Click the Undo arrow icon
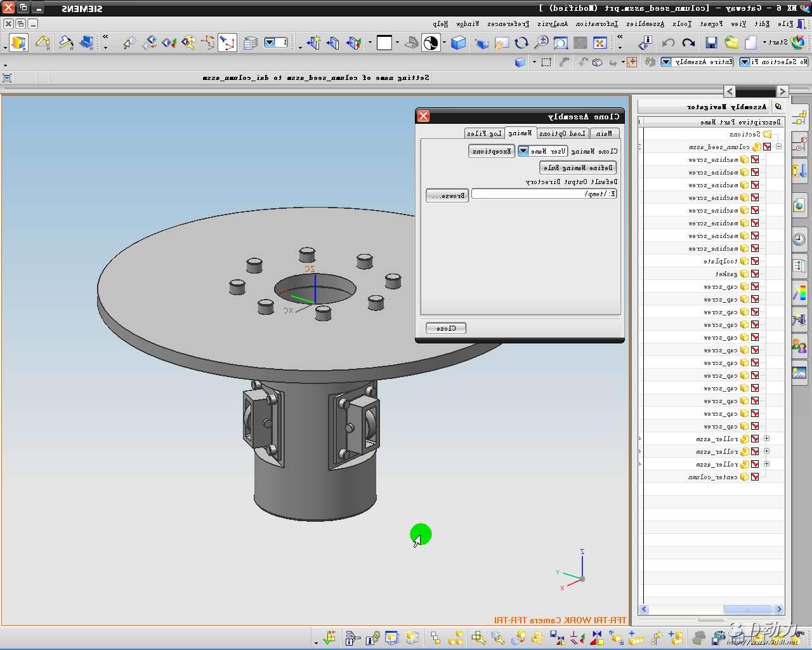 (669, 43)
